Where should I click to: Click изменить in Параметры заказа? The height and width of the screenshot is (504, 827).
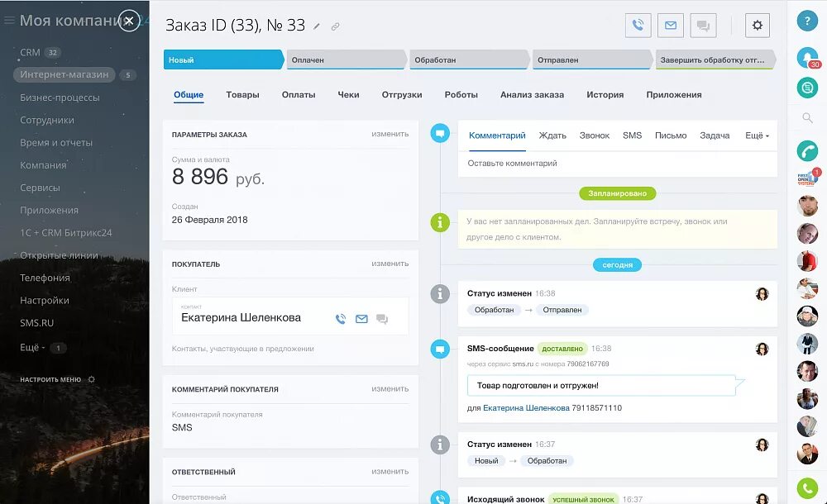[390, 134]
